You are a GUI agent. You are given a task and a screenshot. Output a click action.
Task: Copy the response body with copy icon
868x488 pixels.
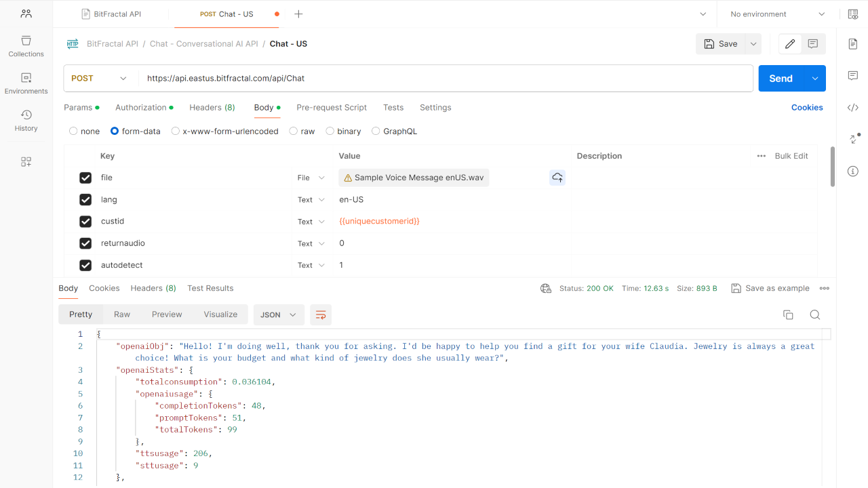(788, 314)
